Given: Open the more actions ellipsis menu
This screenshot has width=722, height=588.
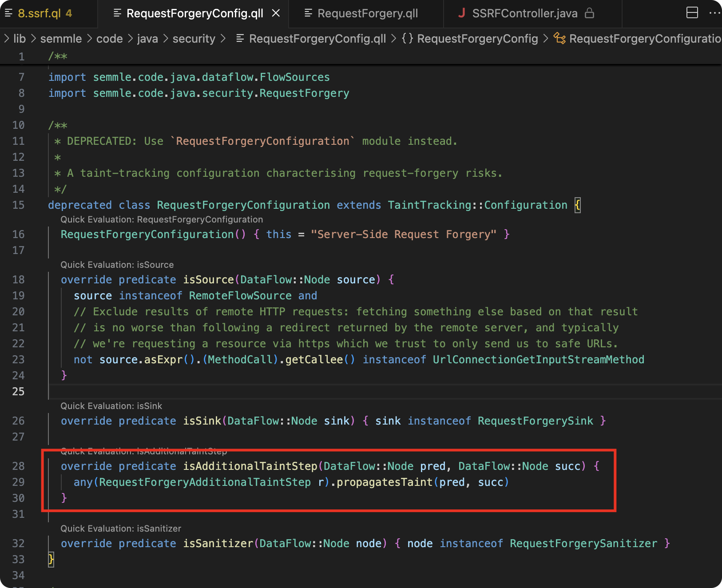Looking at the screenshot, I should pos(714,13).
